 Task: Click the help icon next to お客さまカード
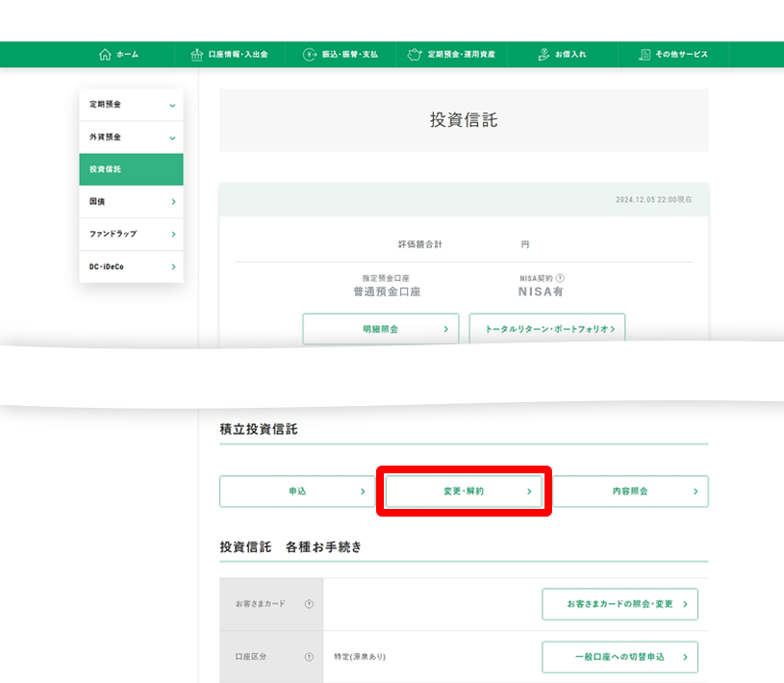(309, 604)
